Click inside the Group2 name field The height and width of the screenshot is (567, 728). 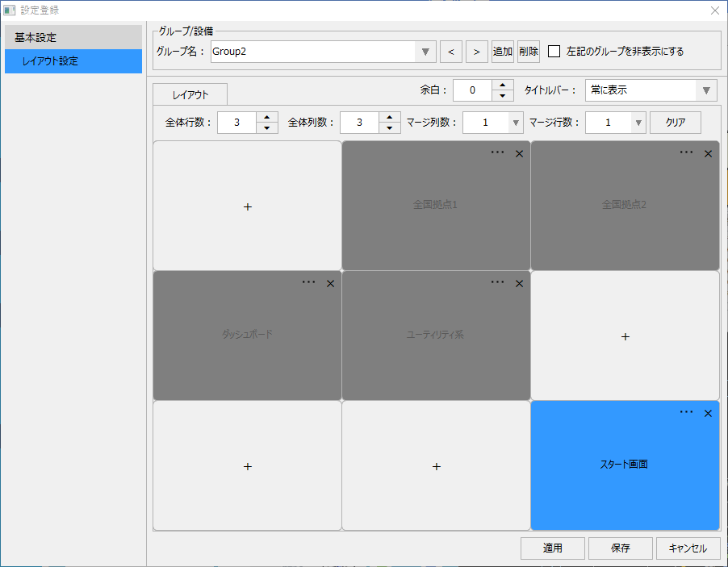pos(307,51)
